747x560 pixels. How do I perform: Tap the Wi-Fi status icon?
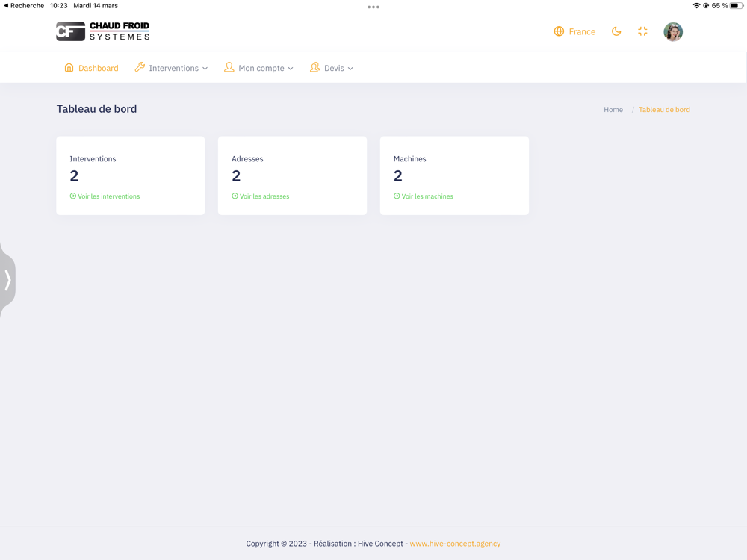point(696,6)
